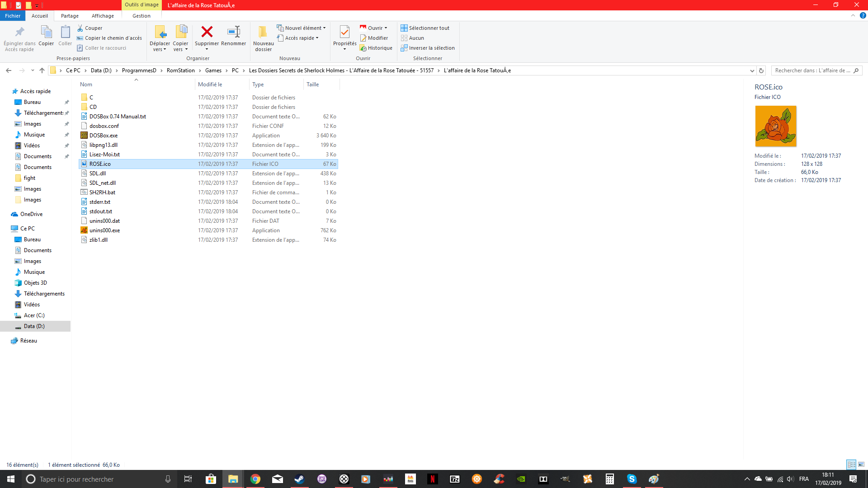Click Sélectionner tout

pyautogui.click(x=425, y=28)
